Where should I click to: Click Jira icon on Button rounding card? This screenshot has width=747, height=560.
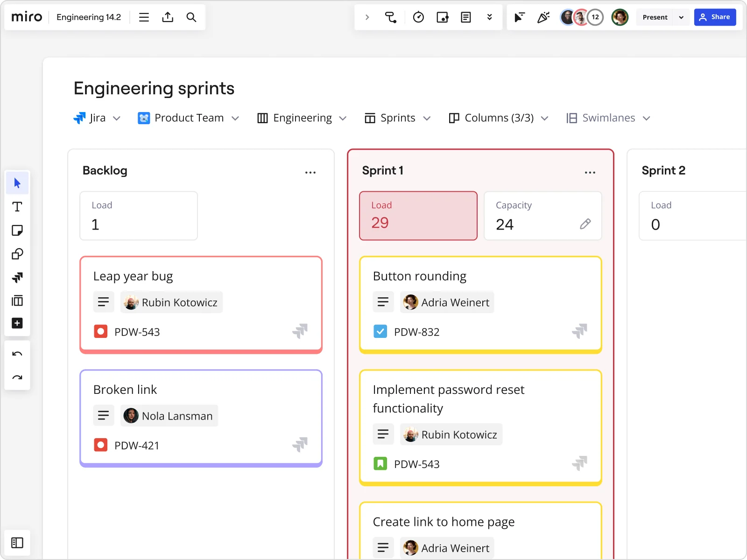pos(580,331)
